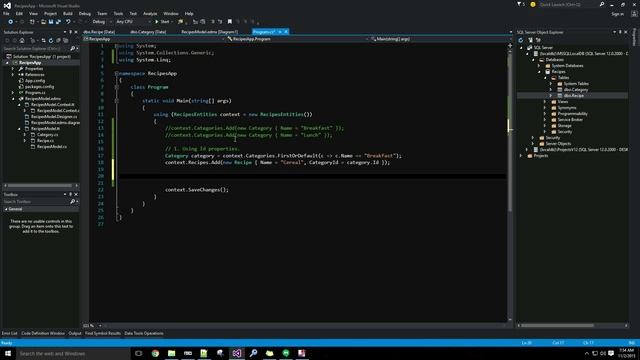Open the action center tray icon
This screenshot has width=640, height=360.
[611, 353]
